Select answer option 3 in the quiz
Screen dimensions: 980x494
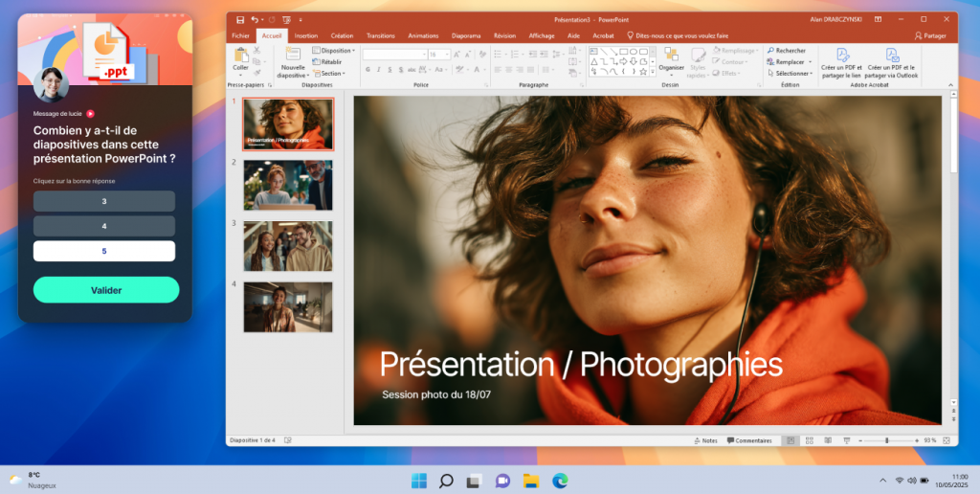click(104, 201)
